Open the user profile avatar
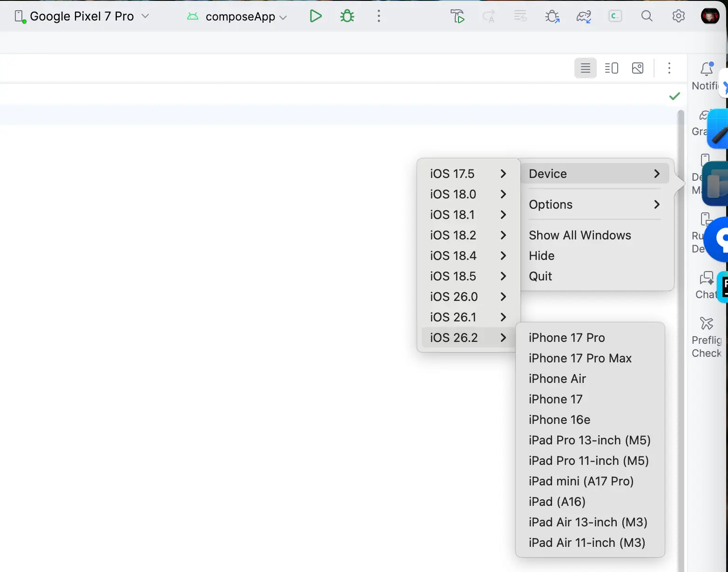Image resolution: width=728 pixels, height=572 pixels. 710,16
